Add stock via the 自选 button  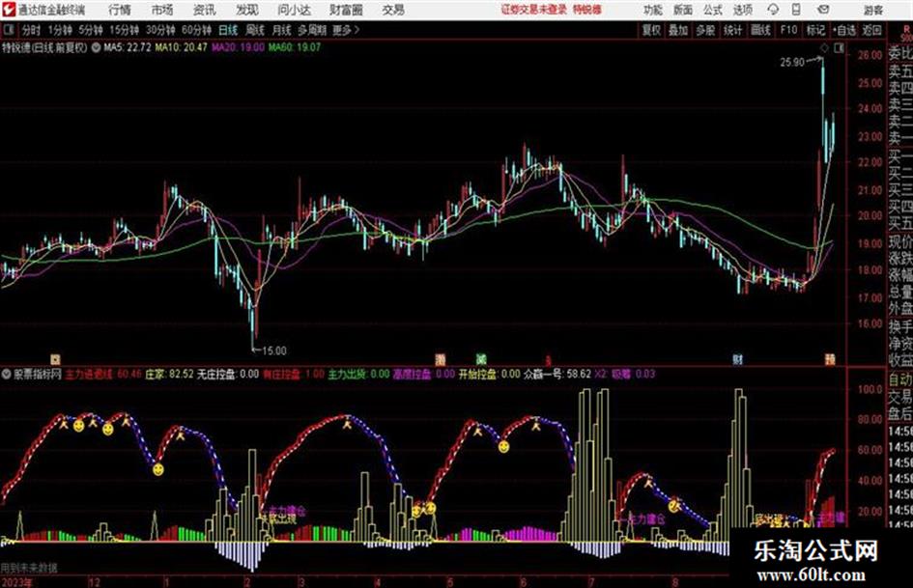tap(844, 30)
